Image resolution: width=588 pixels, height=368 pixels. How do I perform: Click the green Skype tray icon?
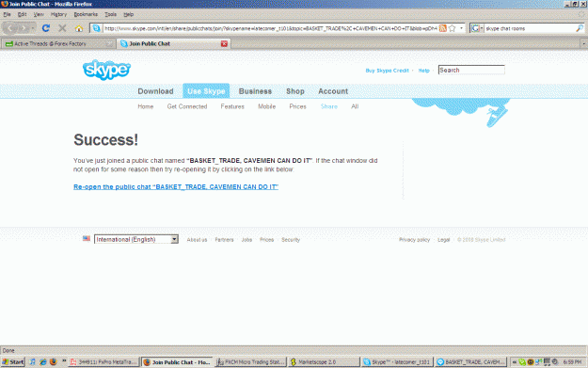click(522, 362)
